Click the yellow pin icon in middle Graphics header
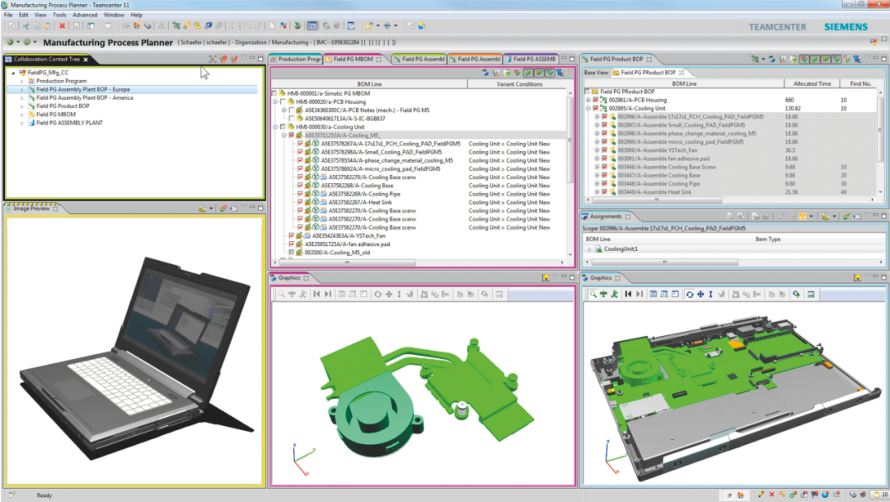890x502 pixels. (x=545, y=278)
